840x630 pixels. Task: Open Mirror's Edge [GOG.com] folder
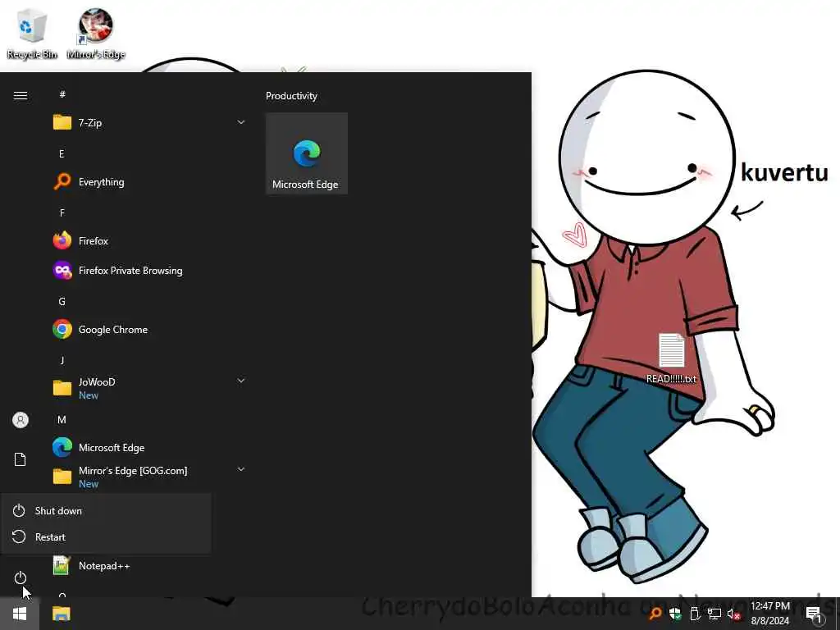click(x=149, y=477)
